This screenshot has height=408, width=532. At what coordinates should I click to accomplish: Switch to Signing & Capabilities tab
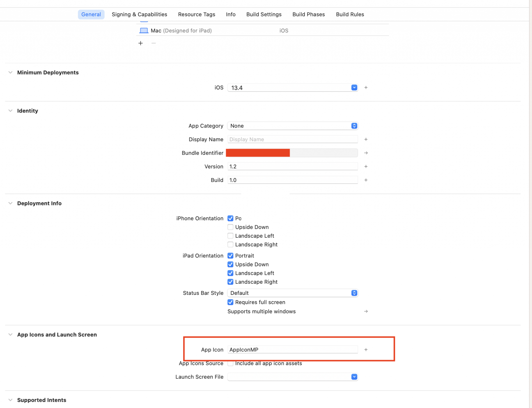[139, 14]
